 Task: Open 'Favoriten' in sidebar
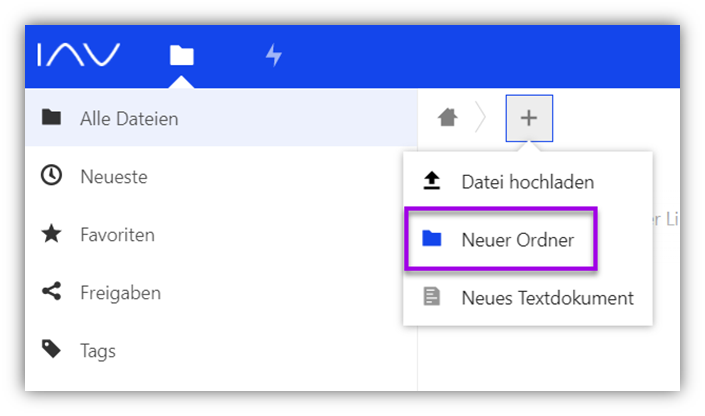coord(117,235)
